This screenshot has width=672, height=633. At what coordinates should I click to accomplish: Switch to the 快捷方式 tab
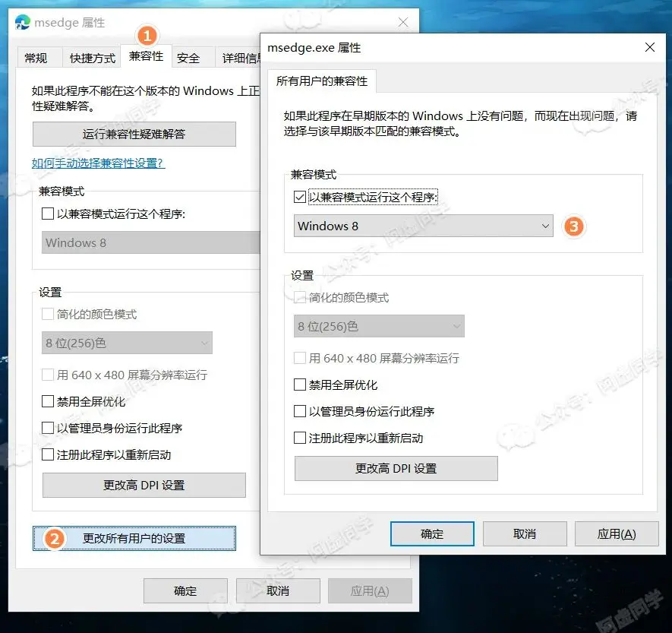point(92,58)
